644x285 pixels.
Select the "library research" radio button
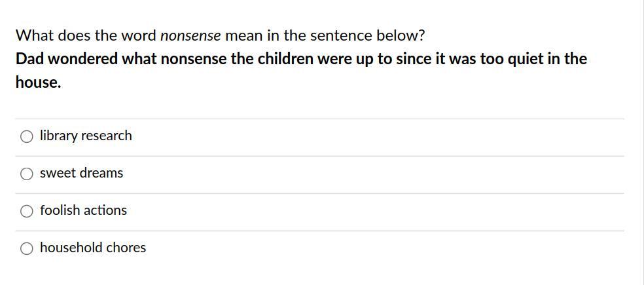pyautogui.click(x=27, y=136)
